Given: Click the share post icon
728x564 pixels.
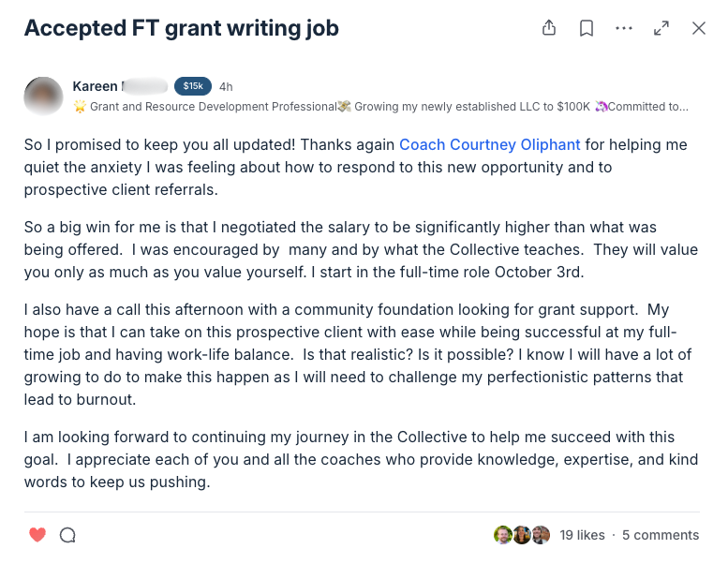Looking at the screenshot, I should [549, 28].
